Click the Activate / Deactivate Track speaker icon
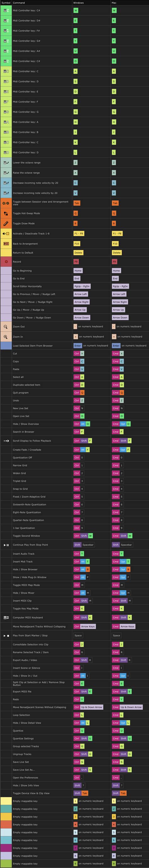This screenshot has width=149, height=868. coord(6,233)
